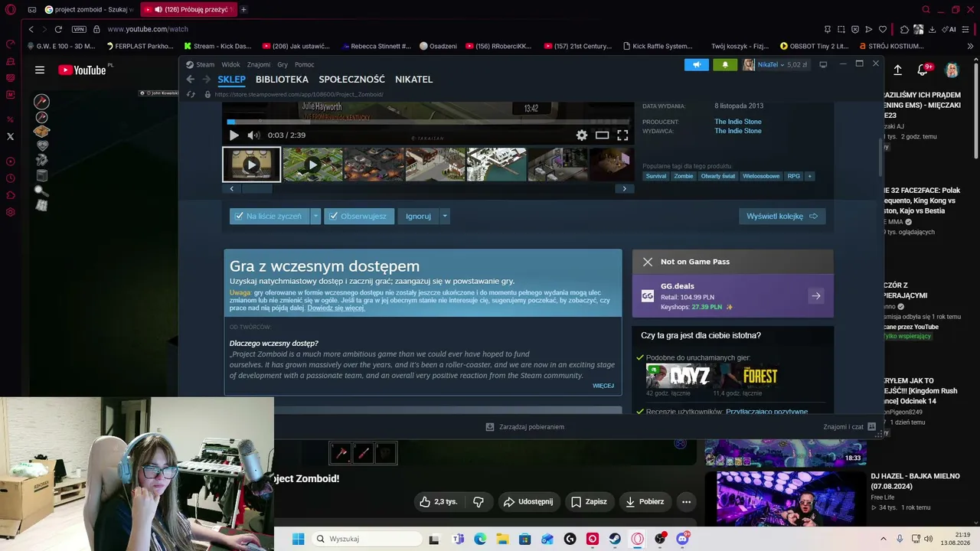Click "Zarządzaj pobieraniem" in Steam footer
980x551 pixels.
[525, 427]
